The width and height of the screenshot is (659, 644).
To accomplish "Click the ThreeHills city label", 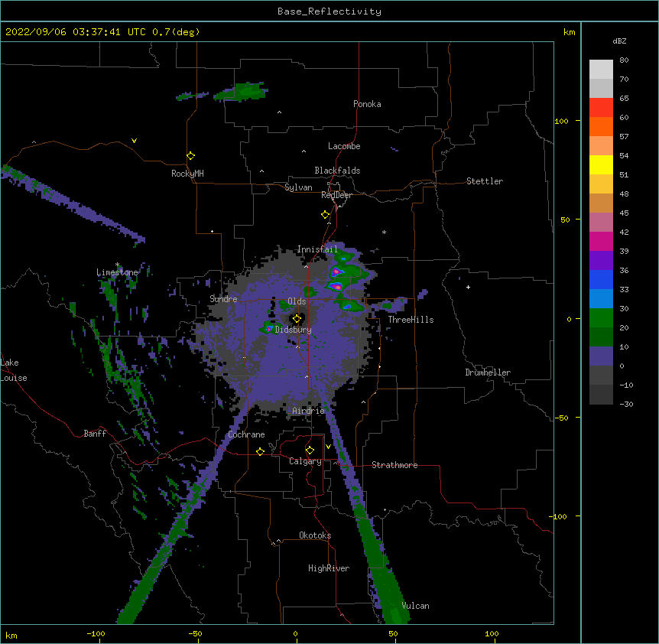I will 411,320.
